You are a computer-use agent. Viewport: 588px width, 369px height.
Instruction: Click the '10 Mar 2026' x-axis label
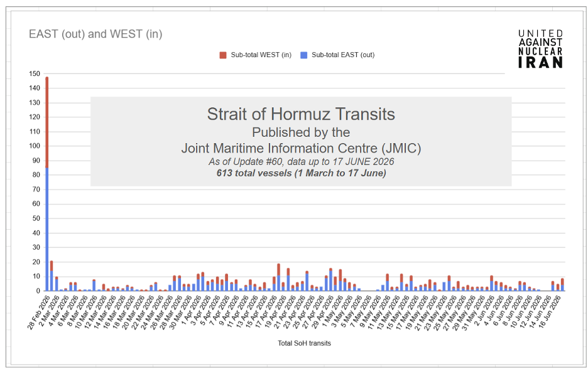(85, 312)
